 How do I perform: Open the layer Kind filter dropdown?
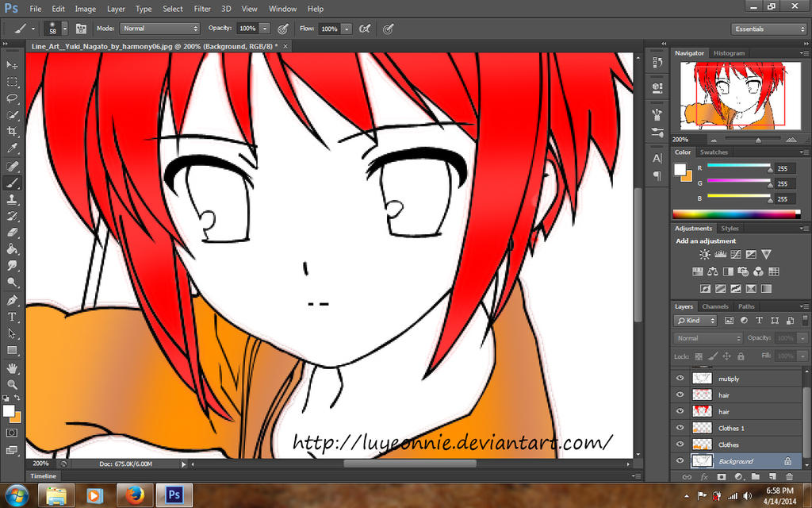(x=695, y=321)
